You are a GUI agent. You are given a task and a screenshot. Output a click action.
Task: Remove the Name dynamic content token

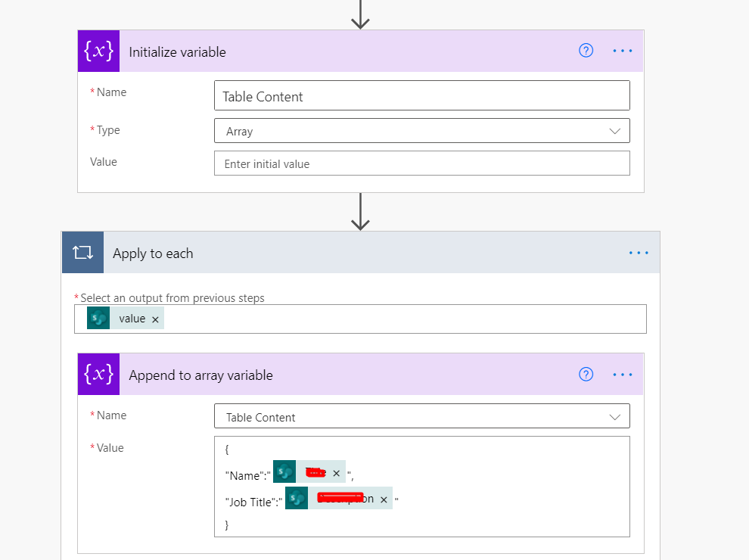[336, 471]
